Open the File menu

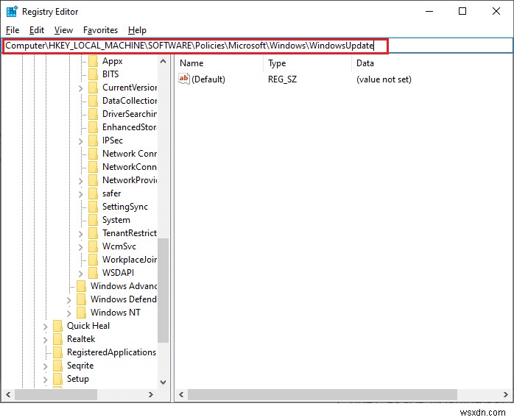coord(13,30)
